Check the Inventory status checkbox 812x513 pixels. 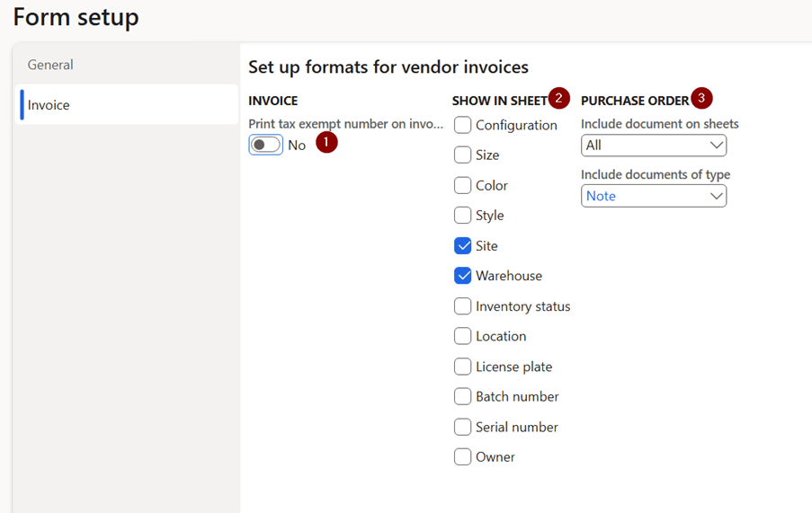coord(462,306)
